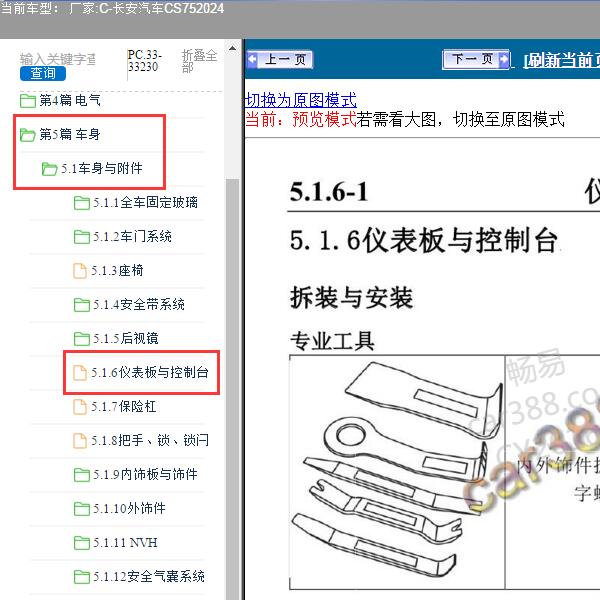Image resolution: width=600 pixels, height=600 pixels.
Task: Open 5.1.11 NVH entry
Action: click(x=125, y=543)
